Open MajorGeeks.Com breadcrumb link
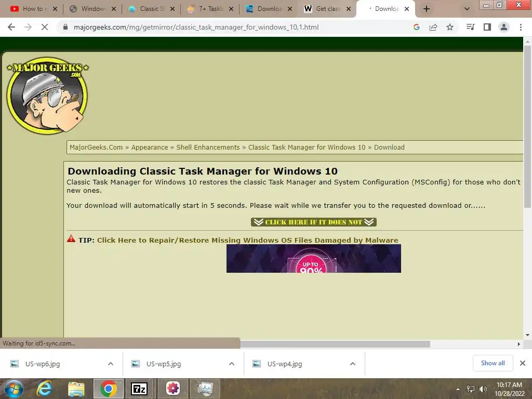Screen dimensions: 532x399 coord(96,147)
